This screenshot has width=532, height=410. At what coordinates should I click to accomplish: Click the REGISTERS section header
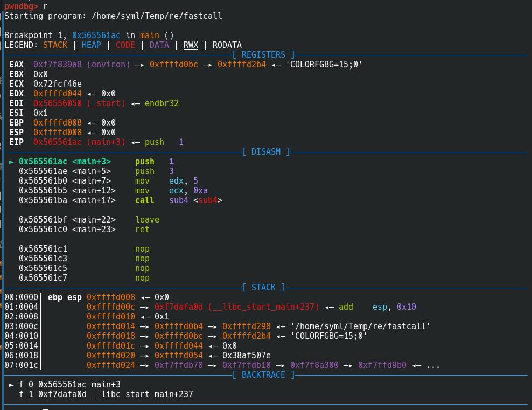click(x=263, y=55)
